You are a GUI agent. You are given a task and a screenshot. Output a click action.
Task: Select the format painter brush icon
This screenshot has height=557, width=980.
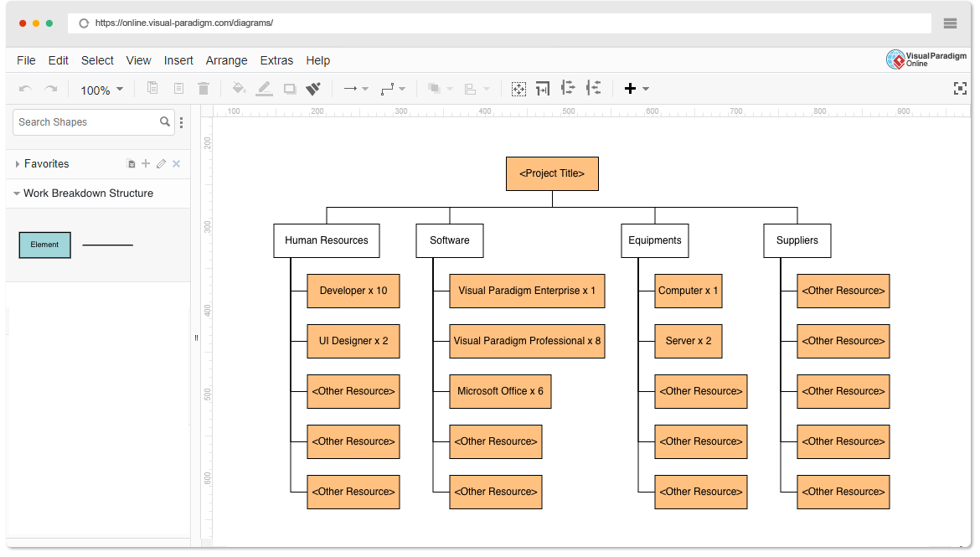pos(313,89)
